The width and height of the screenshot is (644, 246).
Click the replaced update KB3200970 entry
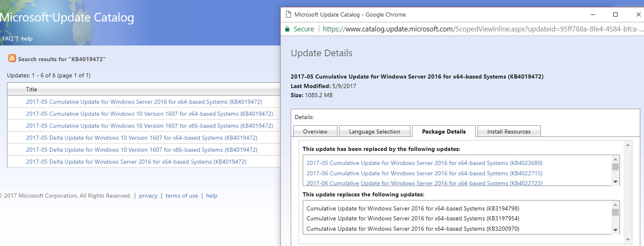coord(413,229)
